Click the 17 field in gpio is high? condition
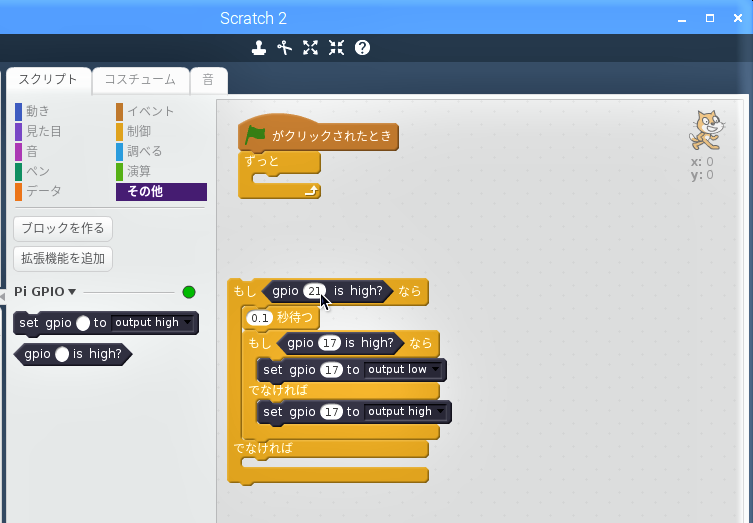Screen dimensions: 753x523 coord(329,343)
